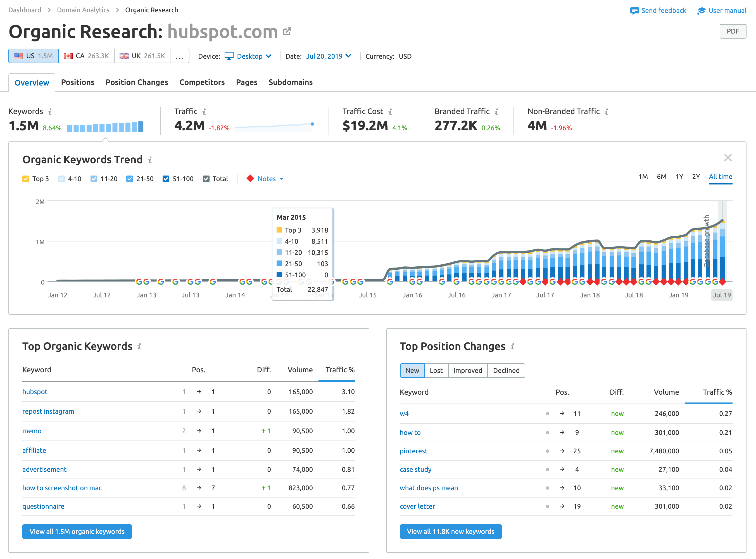The width and height of the screenshot is (756, 559).
Task: Click info icon beside Top Position Changes
Action: 512,346
